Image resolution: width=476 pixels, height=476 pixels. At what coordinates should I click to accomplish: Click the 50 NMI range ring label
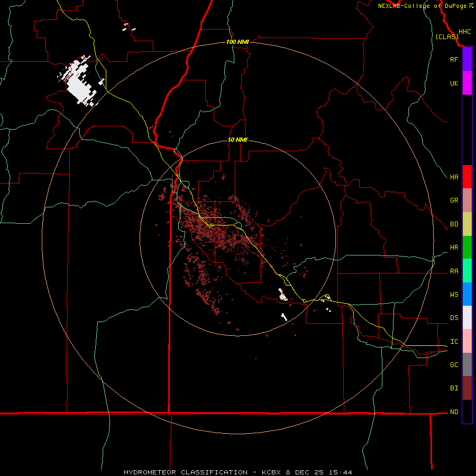click(237, 140)
